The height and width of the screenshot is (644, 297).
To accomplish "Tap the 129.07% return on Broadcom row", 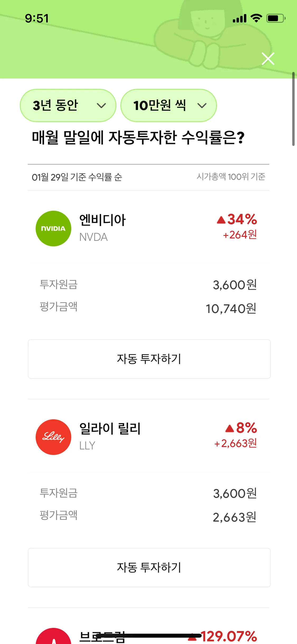I will point(229,637).
